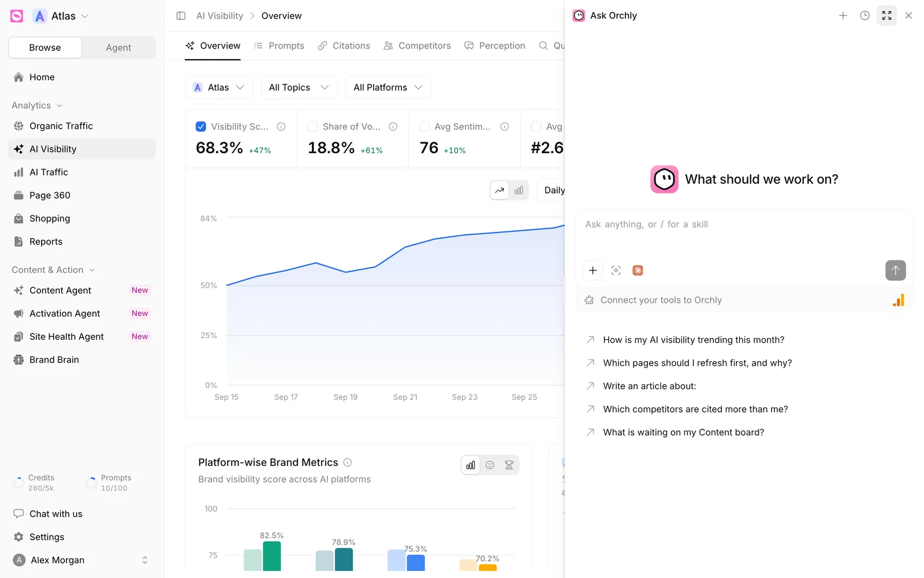This screenshot has height=578, width=924.
Task: Switch to the Prompts tab
Action: pos(279,46)
